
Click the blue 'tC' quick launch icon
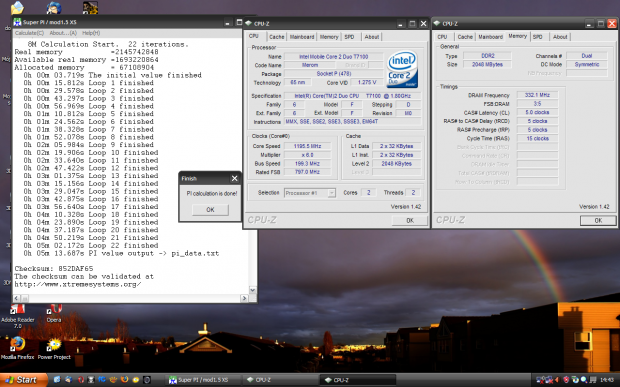pyautogui.click(x=102, y=380)
